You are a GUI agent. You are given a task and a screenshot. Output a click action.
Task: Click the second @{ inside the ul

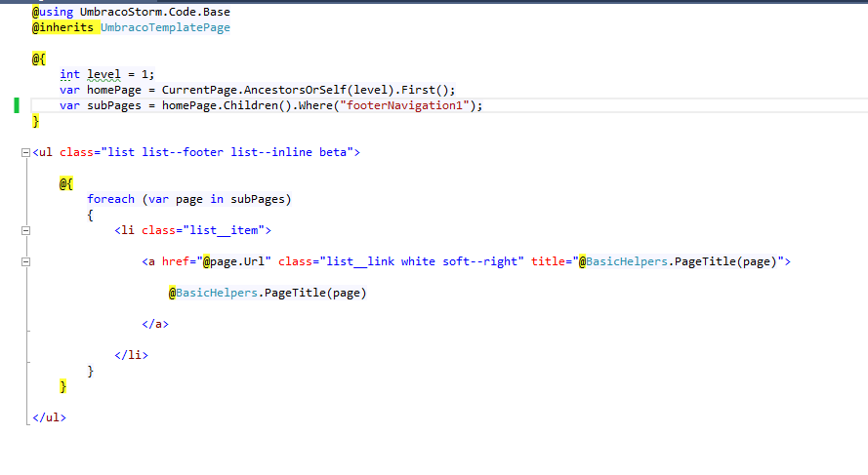pos(65,183)
